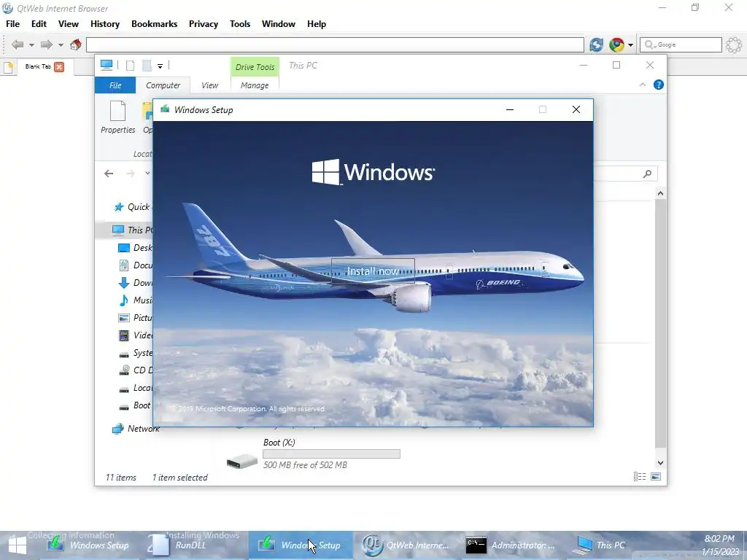Screen dimensions: 747x560
Task: Select Pictures folder in navigation pane
Action: [135, 318]
